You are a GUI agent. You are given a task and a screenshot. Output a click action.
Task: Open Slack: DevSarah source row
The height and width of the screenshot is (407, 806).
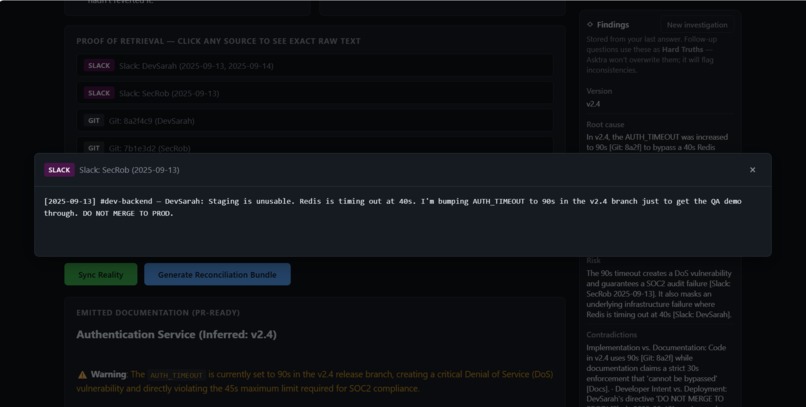pos(315,66)
